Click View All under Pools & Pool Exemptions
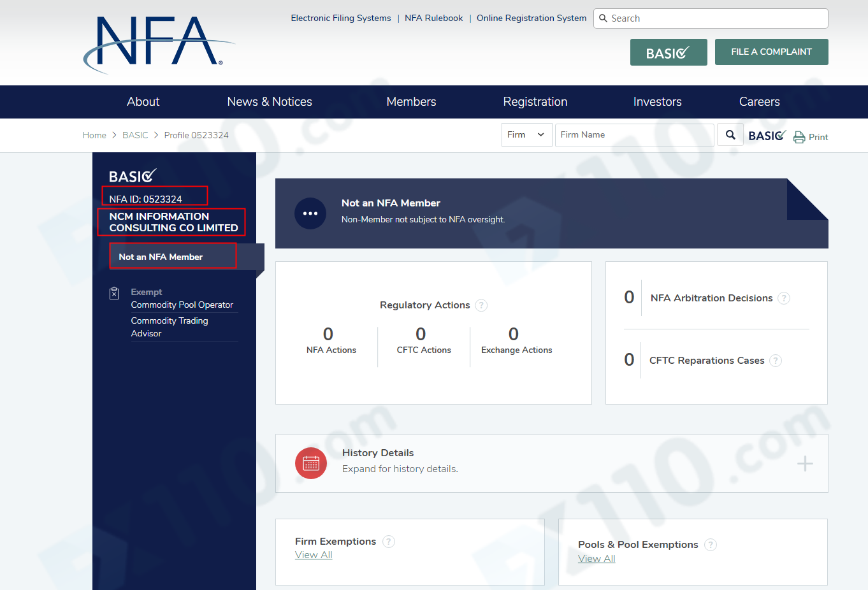This screenshot has width=868, height=590. click(x=597, y=559)
